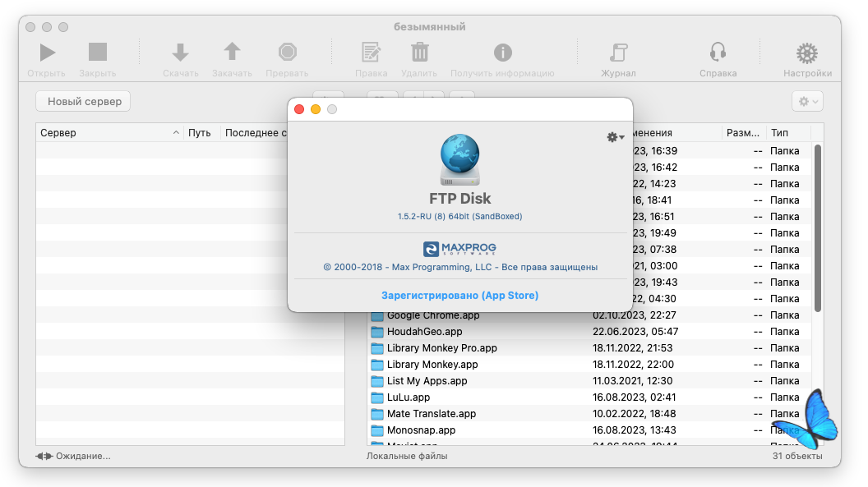Click the LuLu.app folder icon
The image size is (868, 487).
pos(377,397)
